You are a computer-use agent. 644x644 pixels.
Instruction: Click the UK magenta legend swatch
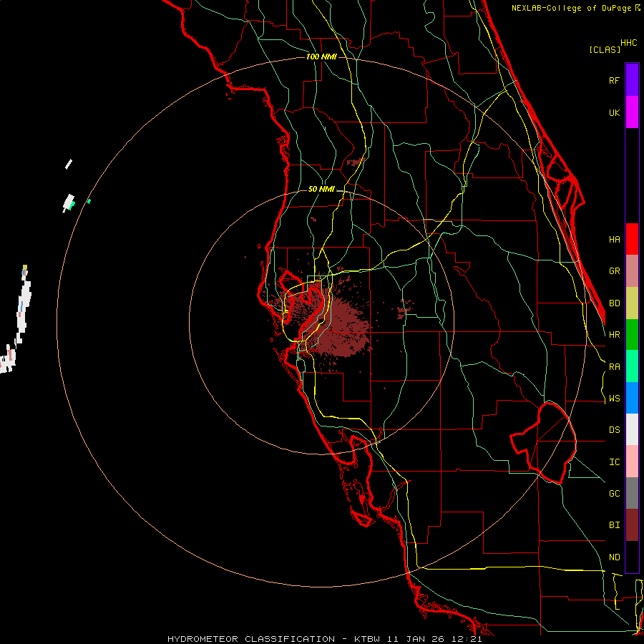click(632, 112)
